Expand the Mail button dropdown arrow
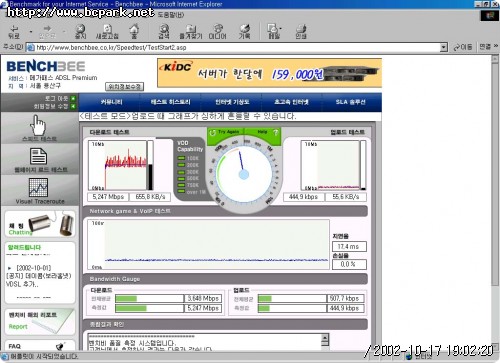The image size is (500, 363). (x=281, y=28)
